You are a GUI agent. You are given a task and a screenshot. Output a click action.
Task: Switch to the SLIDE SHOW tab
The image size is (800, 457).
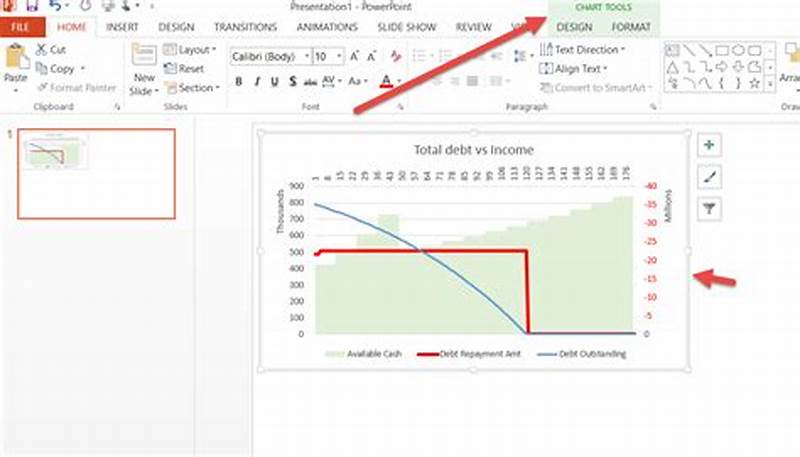tap(407, 27)
